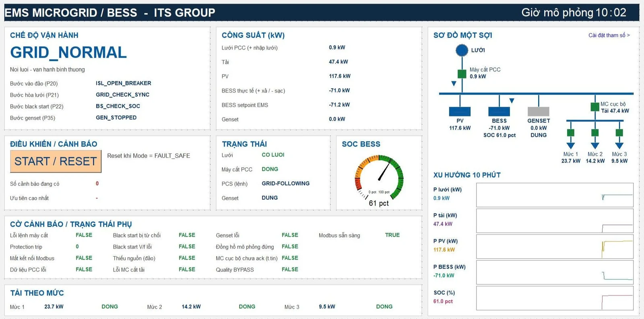The height and width of the screenshot is (319, 644).
Task: Select the Số cảnh báo đang có count 0
Action: click(97, 184)
